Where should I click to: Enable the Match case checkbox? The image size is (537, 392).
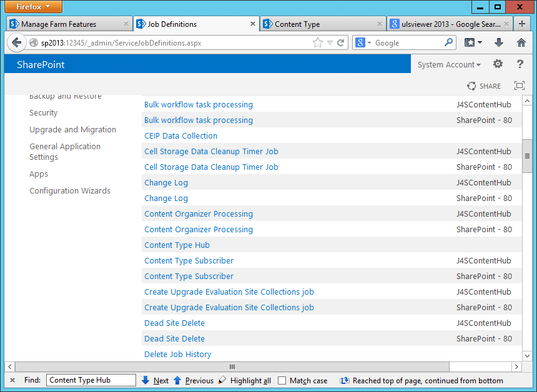(282, 380)
